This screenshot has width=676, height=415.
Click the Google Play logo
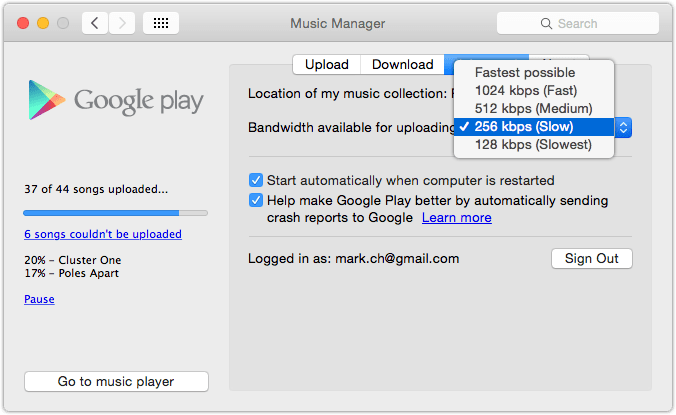click(x=116, y=100)
